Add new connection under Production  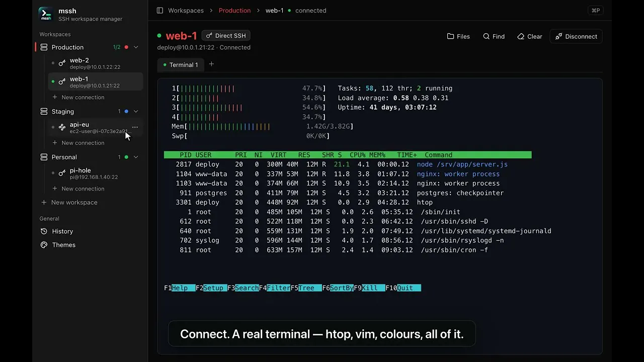[x=78, y=98]
